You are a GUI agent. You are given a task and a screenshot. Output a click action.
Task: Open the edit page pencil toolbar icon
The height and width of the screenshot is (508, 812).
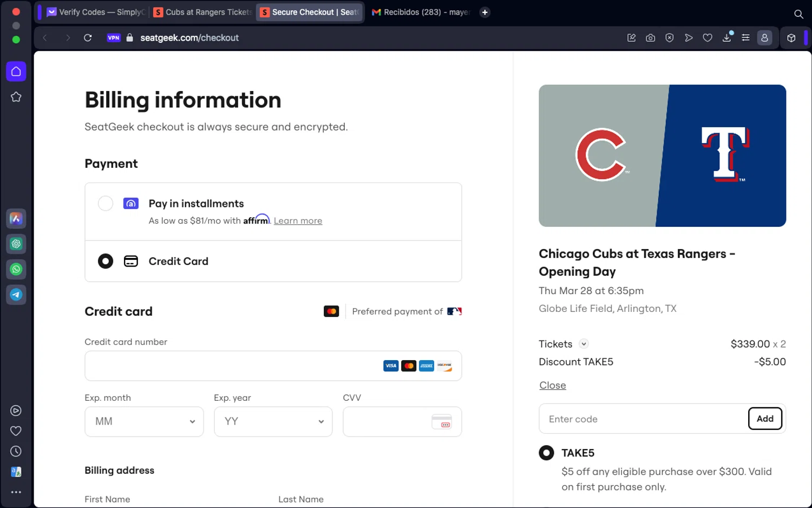[631, 38]
